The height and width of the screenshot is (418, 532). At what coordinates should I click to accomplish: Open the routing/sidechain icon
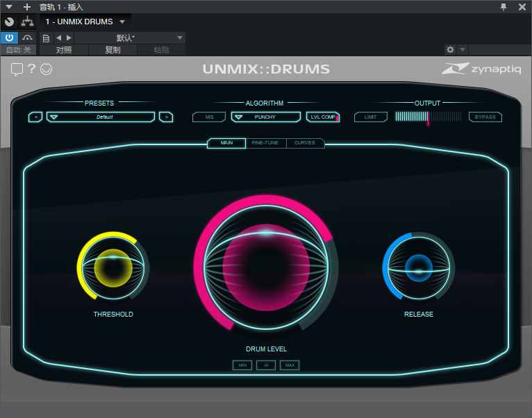point(27,22)
